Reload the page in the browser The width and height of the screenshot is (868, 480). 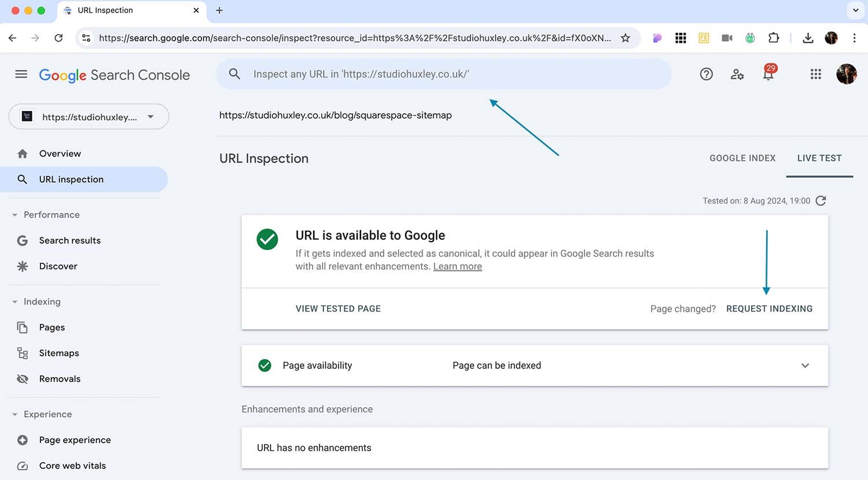[58, 38]
